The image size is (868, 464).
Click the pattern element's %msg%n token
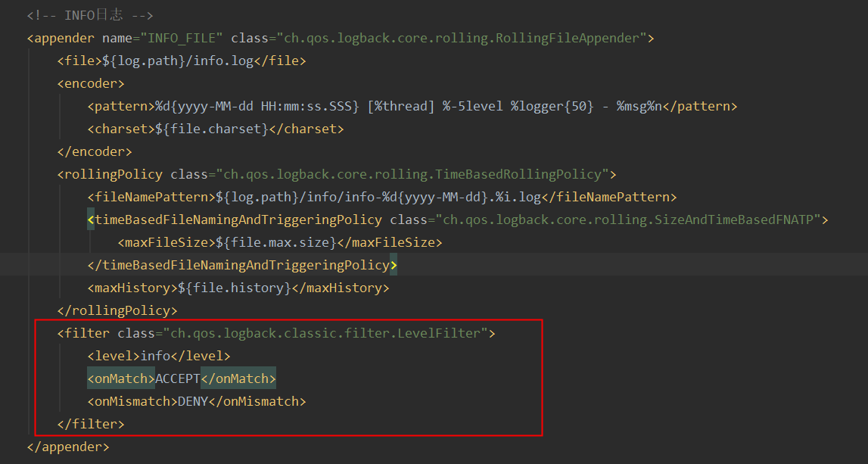point(641,105)
